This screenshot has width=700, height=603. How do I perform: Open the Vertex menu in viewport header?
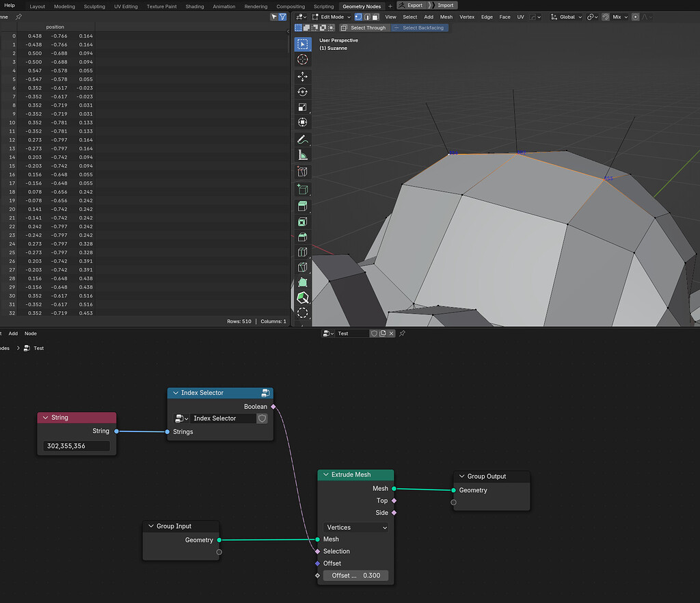pos(466,17)
